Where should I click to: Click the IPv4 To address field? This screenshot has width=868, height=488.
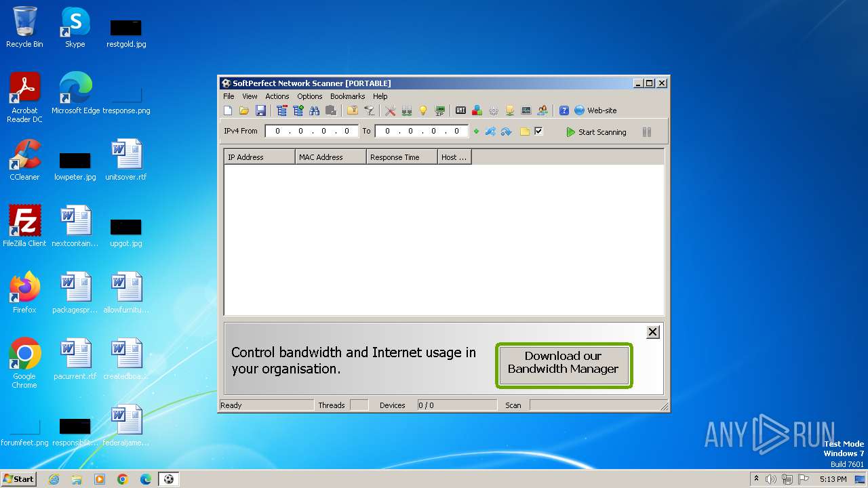click(421, 131)
